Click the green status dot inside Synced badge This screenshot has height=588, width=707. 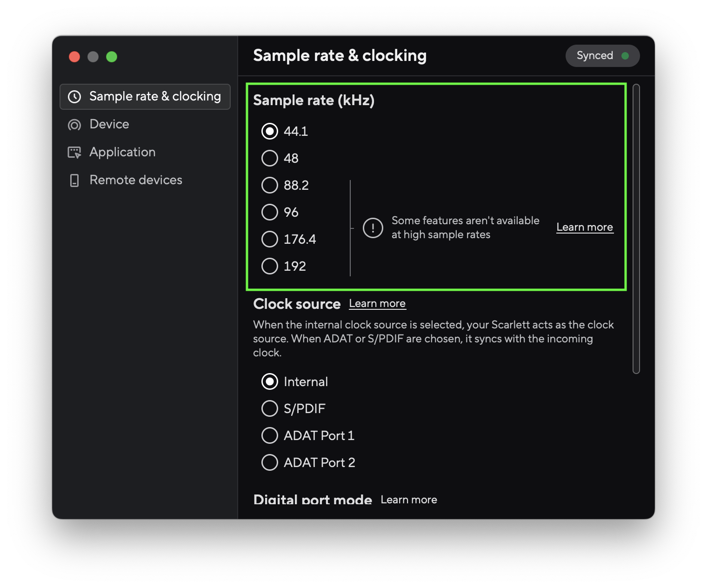point(626,55)
